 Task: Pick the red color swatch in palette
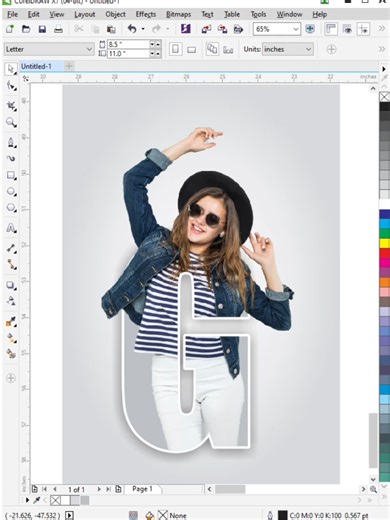coord(384,253)
